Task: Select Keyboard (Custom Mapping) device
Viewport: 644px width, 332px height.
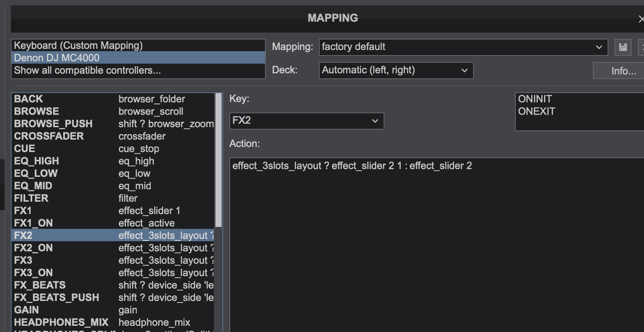Action: click(x=138, y=45)
